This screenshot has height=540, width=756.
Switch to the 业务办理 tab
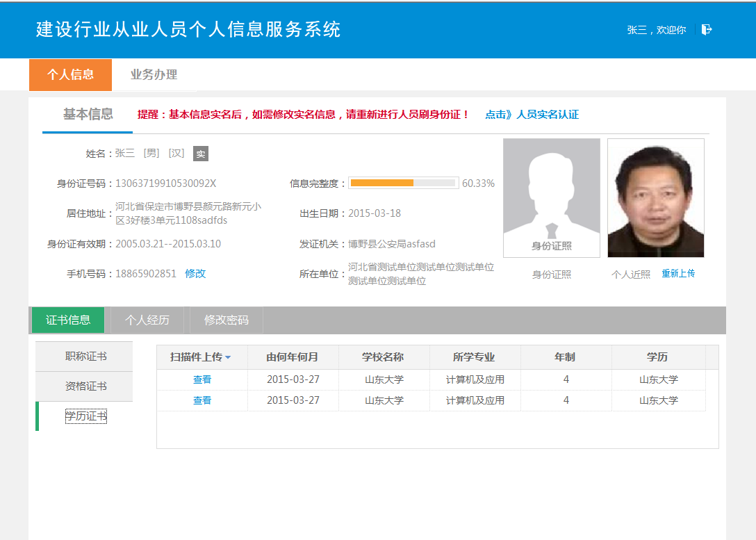[154, 75]
